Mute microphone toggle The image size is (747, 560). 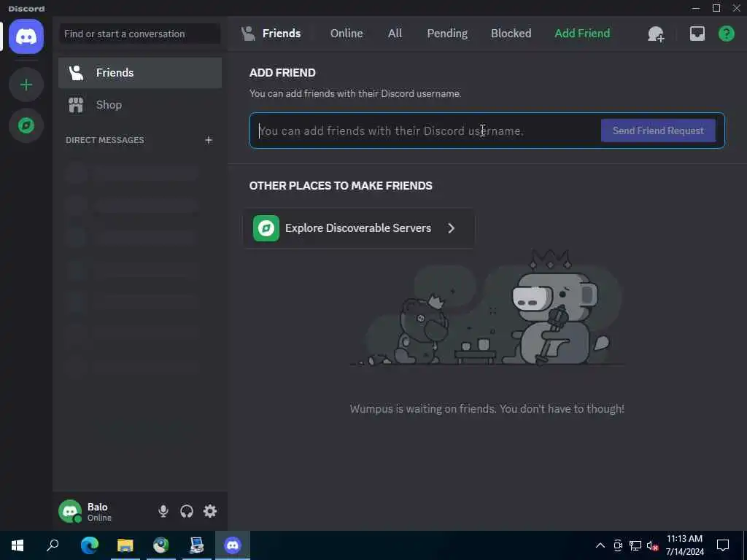(x=163, y=511)
